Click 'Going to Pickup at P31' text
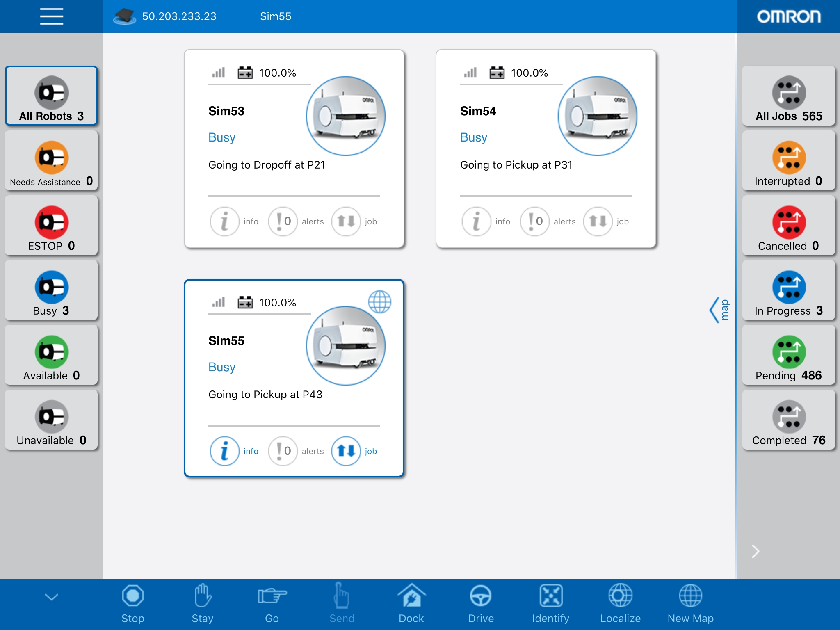840x630 pixels. tap(516, 165)
